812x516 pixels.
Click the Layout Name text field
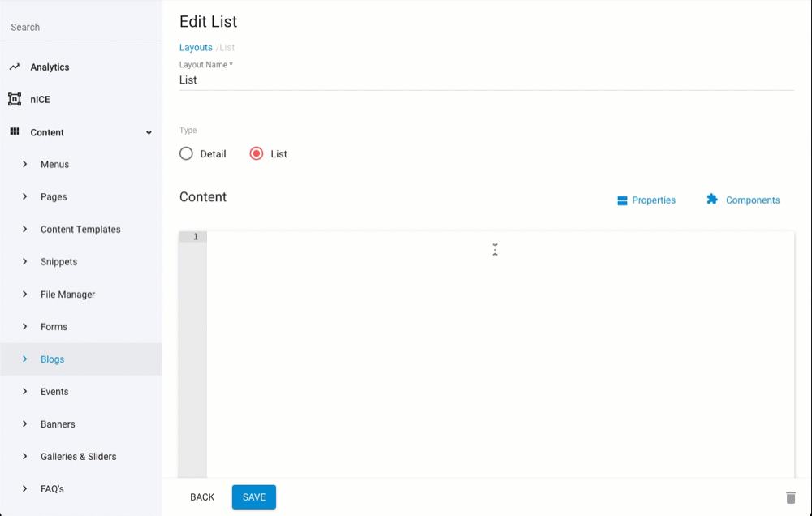[x=486, y=80]
